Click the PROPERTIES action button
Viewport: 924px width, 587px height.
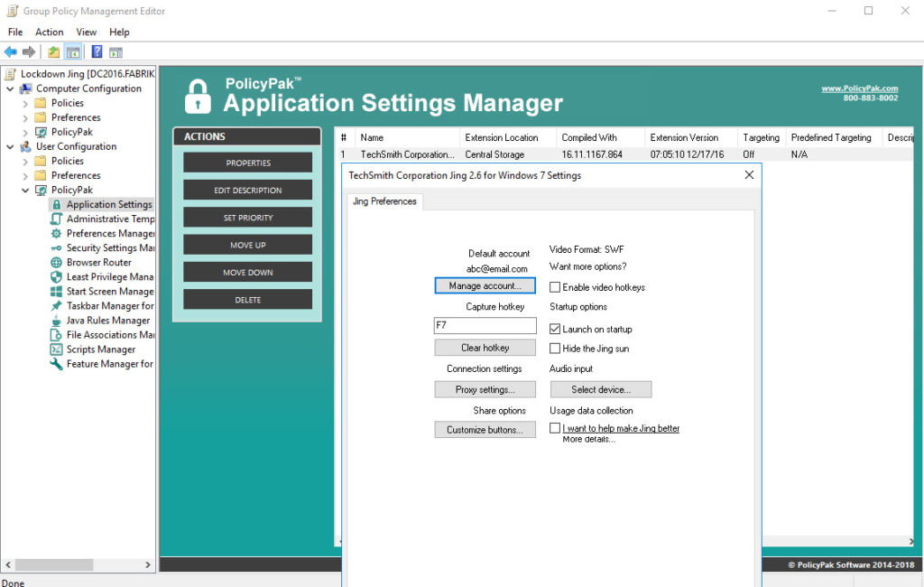pyautogui.click(x=247, y=163)
